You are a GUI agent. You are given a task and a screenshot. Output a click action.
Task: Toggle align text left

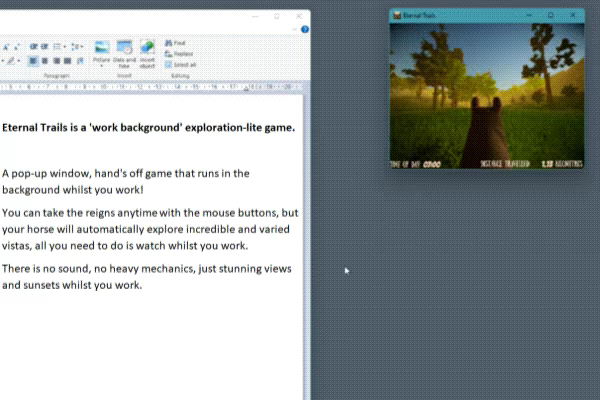(x=33, y=60)
